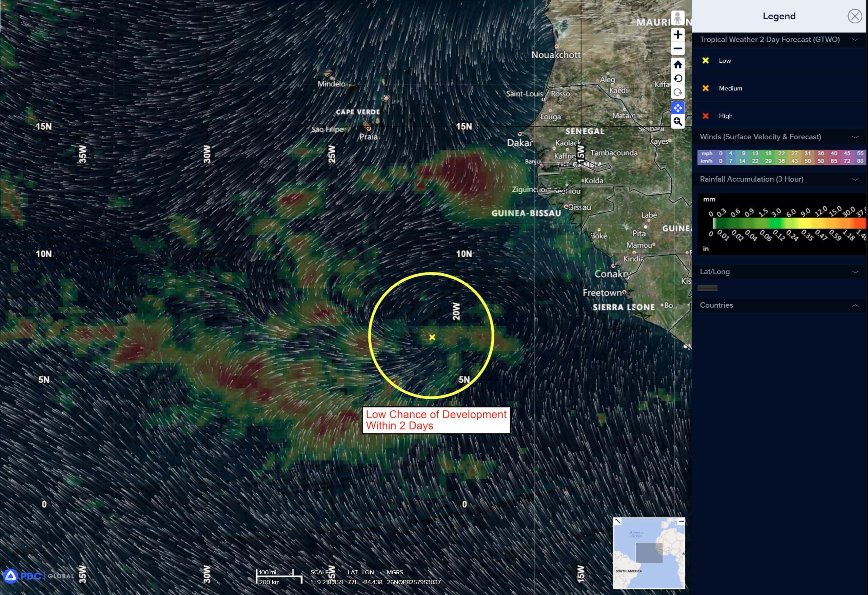The height and width of the screenshot is (595, 868).
Task: Click the street view pegman icon
Action: pos(677,18)
